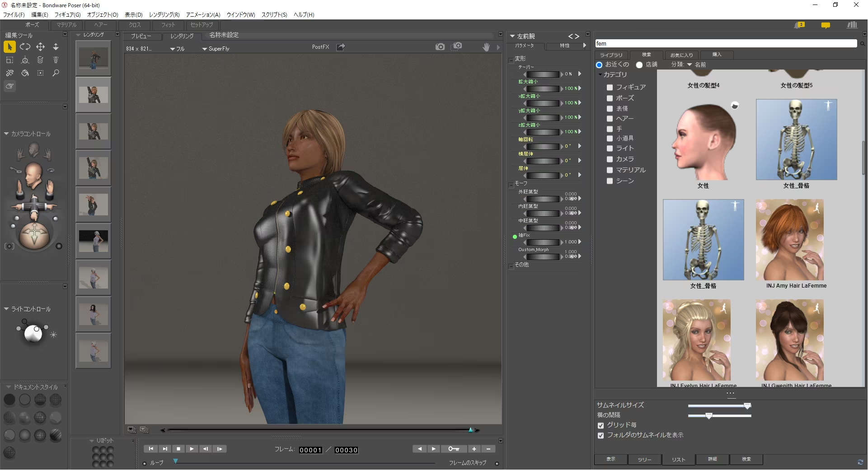Screen dimensions: 868x470
Task: Switch to the マテリアル room tab
Action: [x=66, y=25]
